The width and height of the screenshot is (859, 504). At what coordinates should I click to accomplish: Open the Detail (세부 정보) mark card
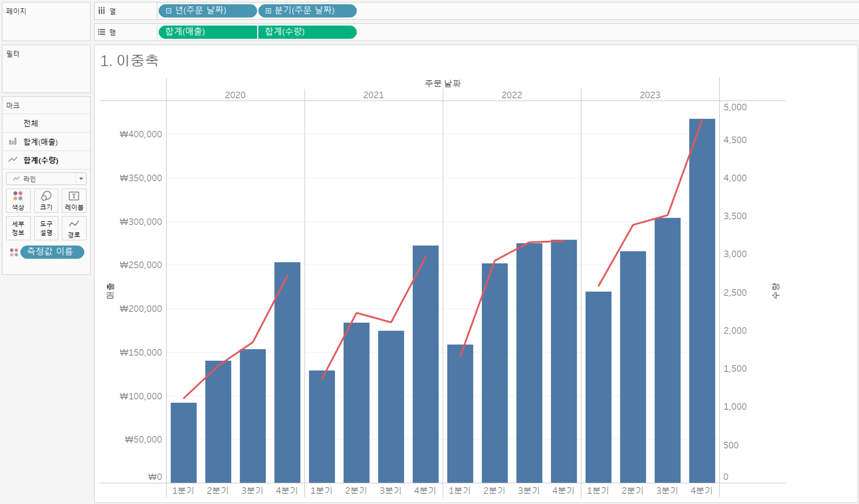click(x=18, y=228)
